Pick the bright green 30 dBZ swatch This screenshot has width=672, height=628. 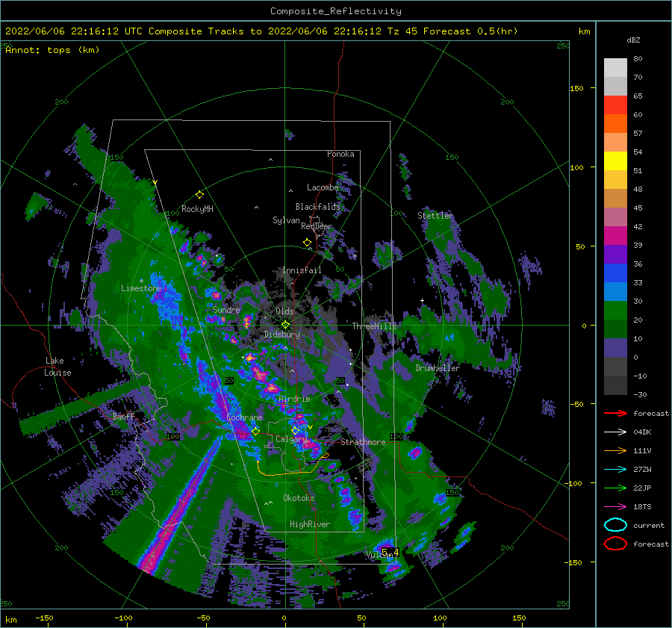(615, 310)
